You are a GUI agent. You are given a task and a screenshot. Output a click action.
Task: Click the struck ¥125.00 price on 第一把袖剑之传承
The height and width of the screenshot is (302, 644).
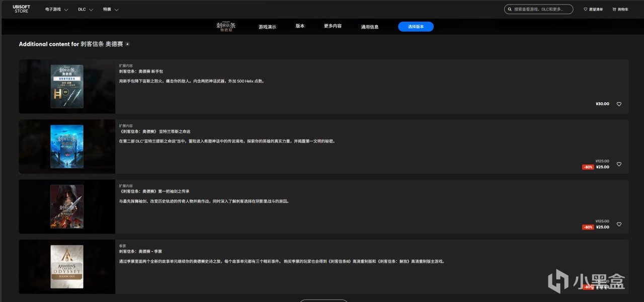(x=602, y=221)
